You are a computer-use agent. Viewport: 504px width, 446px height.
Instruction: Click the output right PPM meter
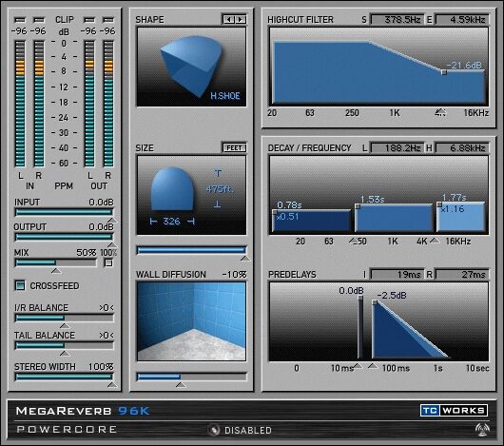(108, 104)
